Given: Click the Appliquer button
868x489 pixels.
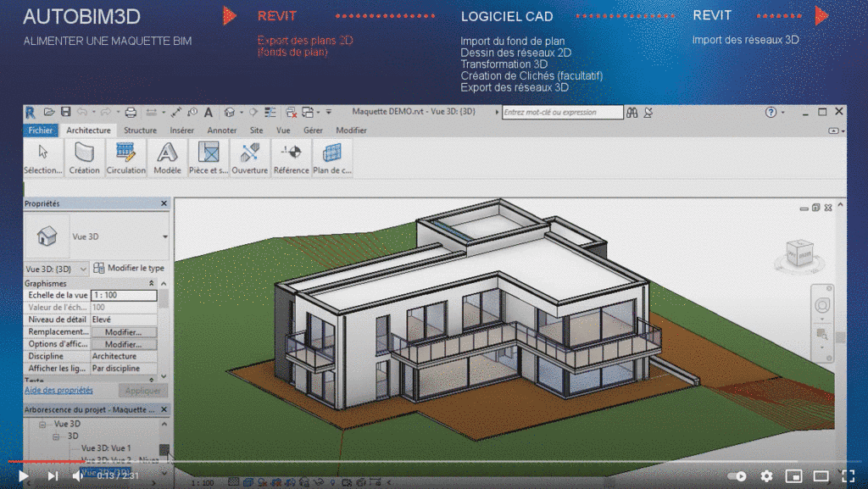Looking at the screenshot, I should point(142,391).
